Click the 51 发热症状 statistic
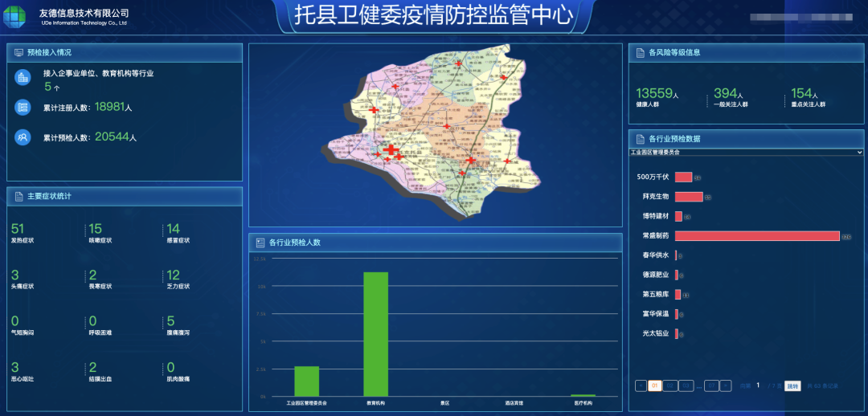Screen dimensions: 868x416 pos(23,234)
